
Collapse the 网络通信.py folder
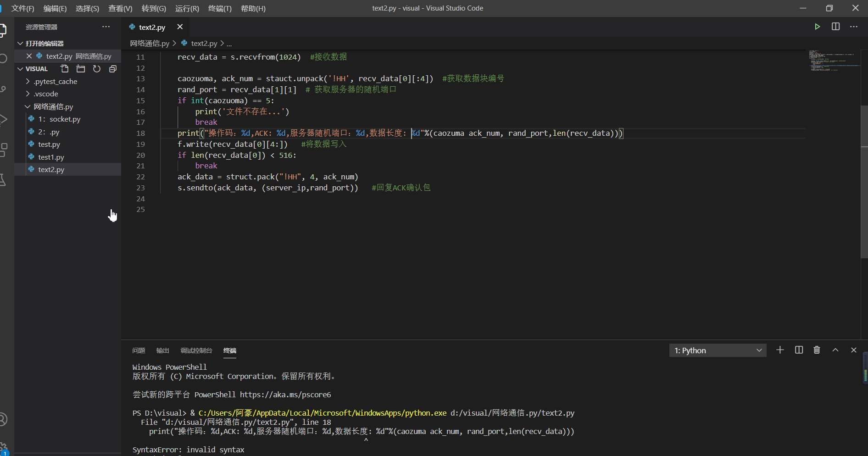pyautogui.click(x=68, y=106)
